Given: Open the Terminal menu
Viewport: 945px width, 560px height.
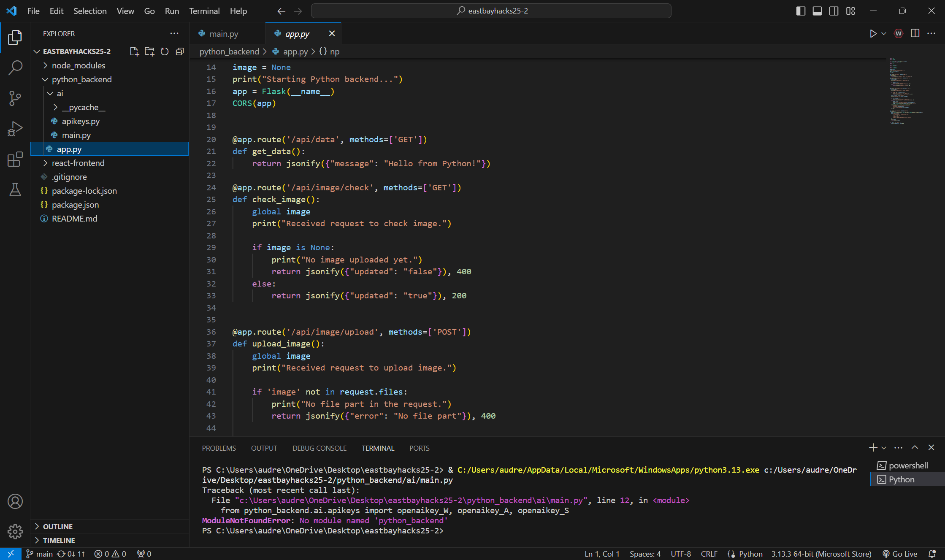Looking at the screenshot, I should 204,11.
